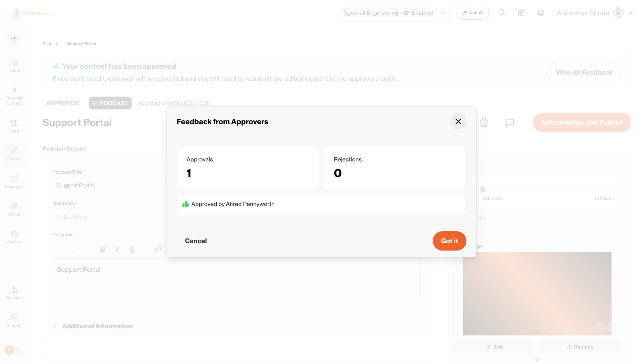Switch to dark mode moon toggle
Screen dimensions: 644x364
click(x=19, y=350)
